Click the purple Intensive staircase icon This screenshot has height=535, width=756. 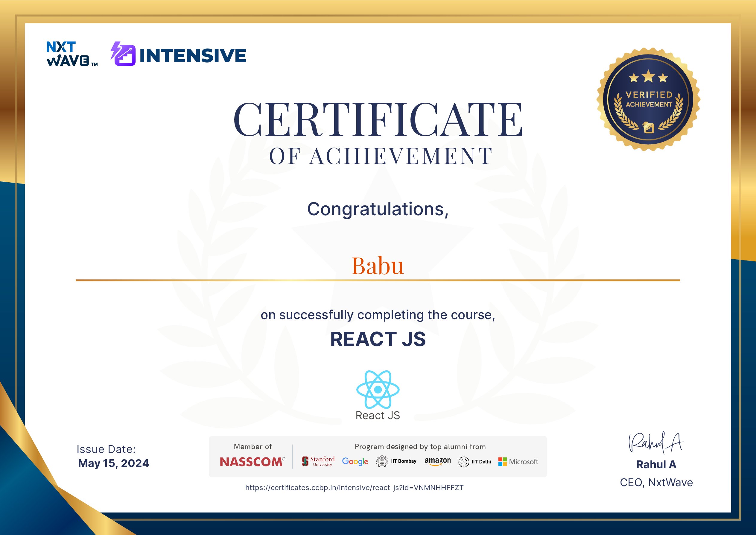pos(123,54)
